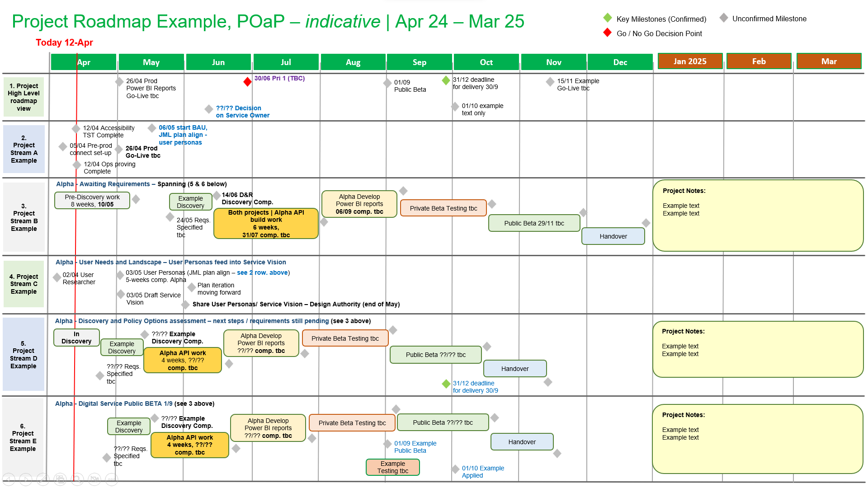Click the 01/09 Public Beta milestone diamond
The image size is (868, 488).
click(387, 83)
